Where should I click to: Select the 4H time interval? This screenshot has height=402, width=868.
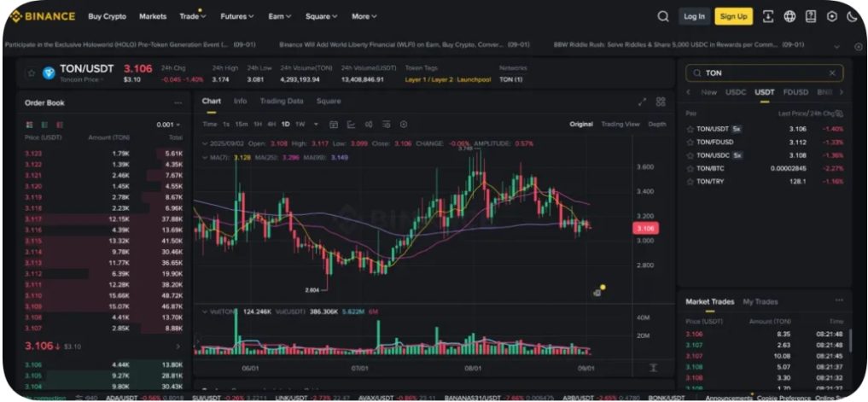click(271, 124)
